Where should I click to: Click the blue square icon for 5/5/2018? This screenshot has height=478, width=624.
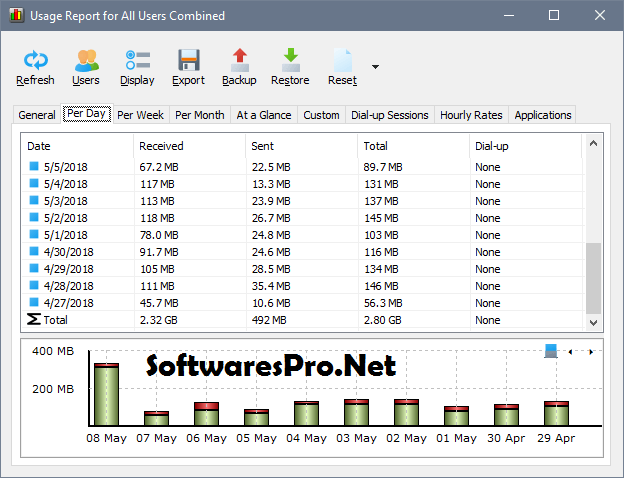[x=34, y=166]
